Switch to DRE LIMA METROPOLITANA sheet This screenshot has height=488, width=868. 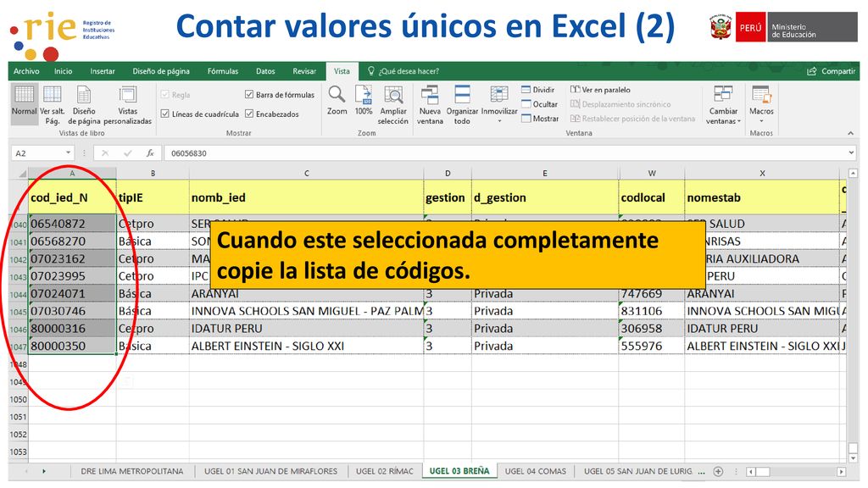(x=131, y=471)
